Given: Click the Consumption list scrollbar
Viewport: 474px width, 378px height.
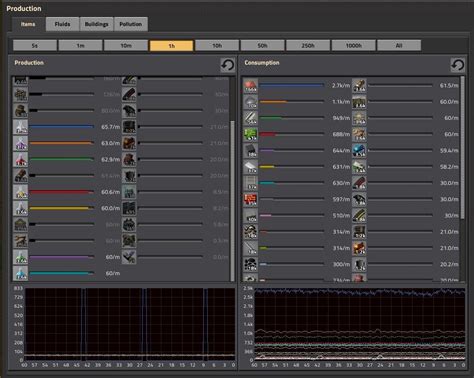Looking at the screenshot, I should [462, 147].
